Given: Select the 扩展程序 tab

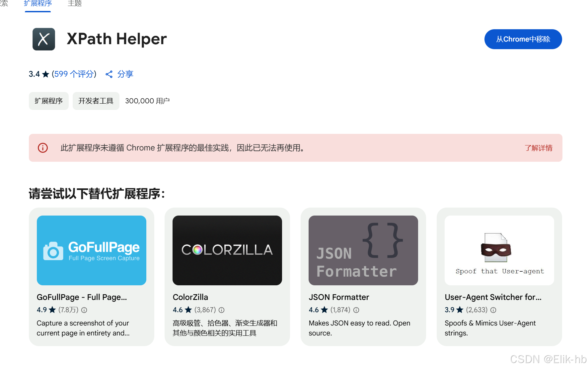Looking at the screenshot, I should pos(37,4).
